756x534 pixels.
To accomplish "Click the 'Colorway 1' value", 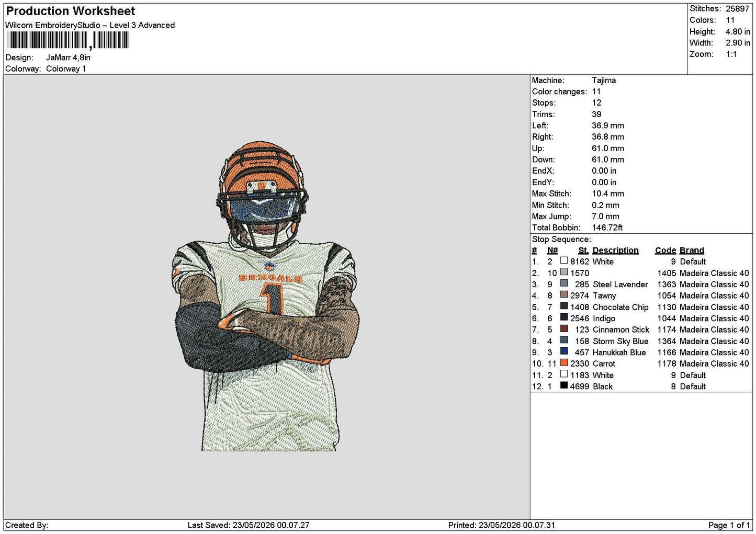I will [66, 69].
